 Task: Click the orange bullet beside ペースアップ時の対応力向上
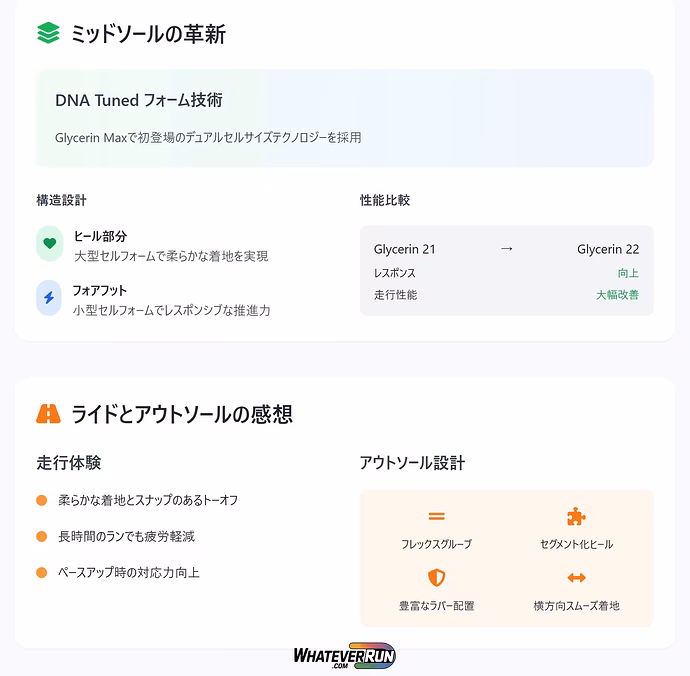tap(42, 573)
